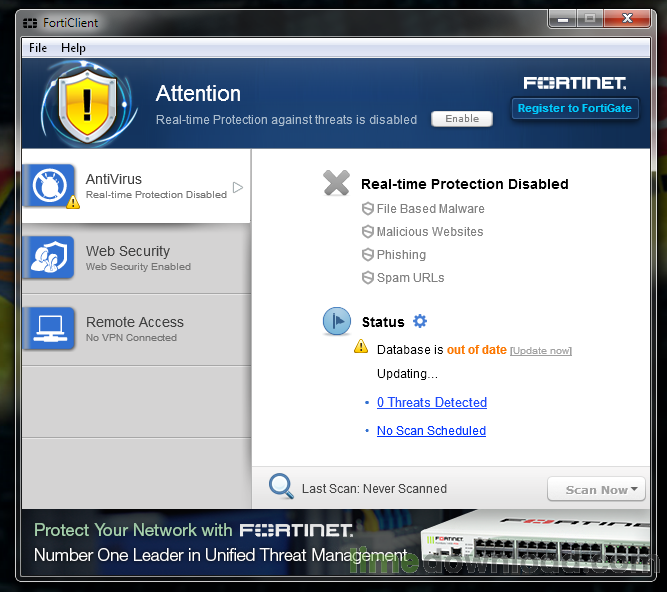The width and height of the screenshot is (667, 592).
Task: Click the magnifying glass scan icon
Action: pos(281,486)
